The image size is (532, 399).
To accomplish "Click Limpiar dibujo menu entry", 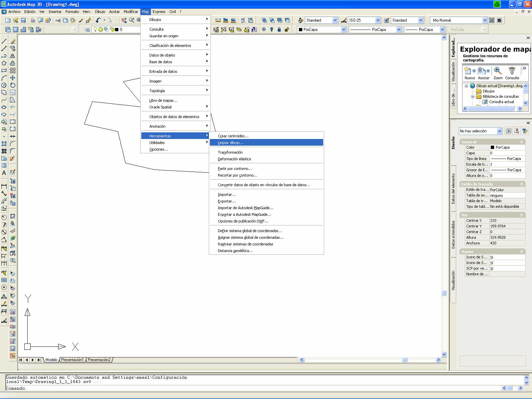I will [x=266, y=143].
